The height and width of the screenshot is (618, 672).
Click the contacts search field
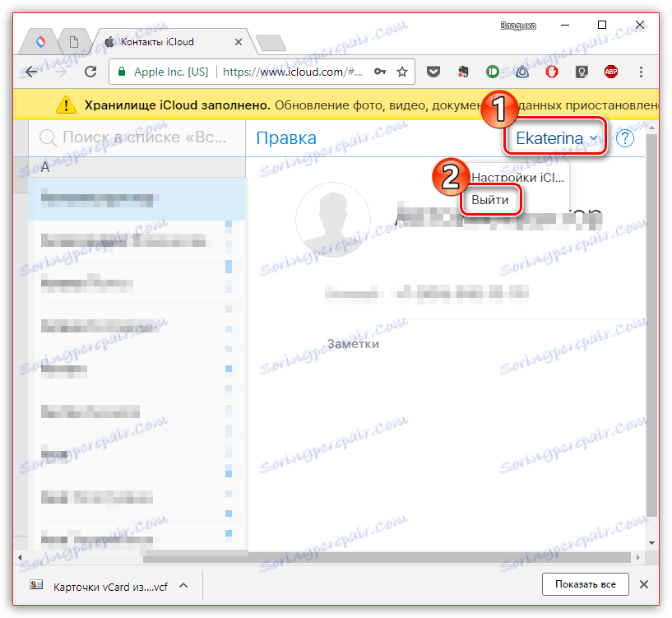(x=137, y=138)
